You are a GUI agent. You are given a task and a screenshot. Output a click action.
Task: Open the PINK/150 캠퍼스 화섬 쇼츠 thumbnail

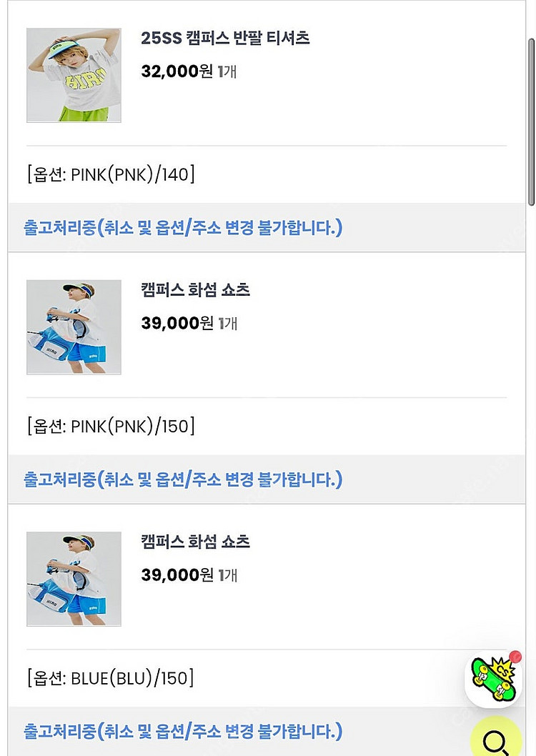coord(74,327)
